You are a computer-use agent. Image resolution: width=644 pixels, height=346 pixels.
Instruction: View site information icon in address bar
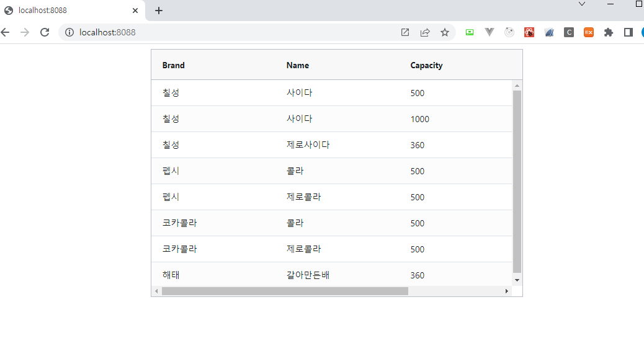pos(69,32)
